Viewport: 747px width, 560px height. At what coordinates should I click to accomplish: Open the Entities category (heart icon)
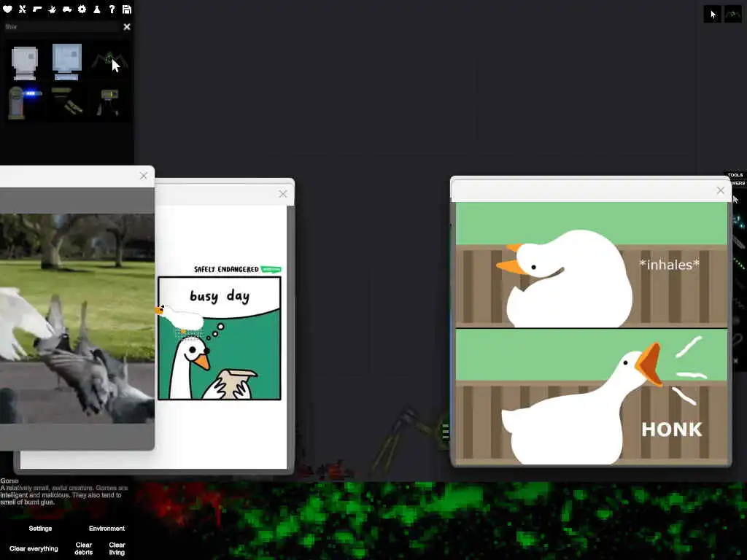click(x=7, y=9)
